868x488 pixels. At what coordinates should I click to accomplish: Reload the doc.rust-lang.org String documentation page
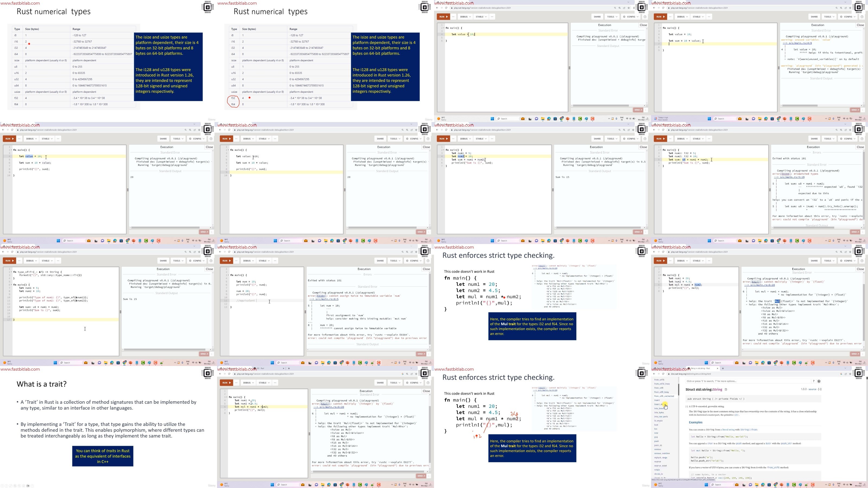[x=663, y=374]
